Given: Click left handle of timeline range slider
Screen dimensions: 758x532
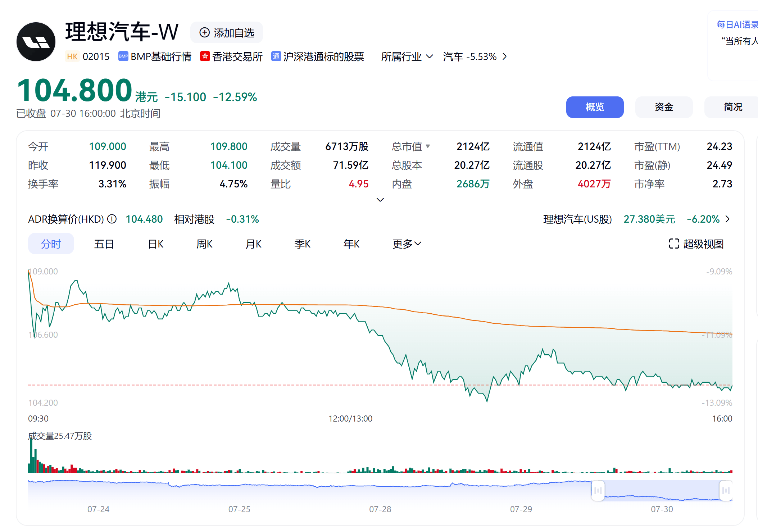Looking at the screenshot, I should [598, 490].
